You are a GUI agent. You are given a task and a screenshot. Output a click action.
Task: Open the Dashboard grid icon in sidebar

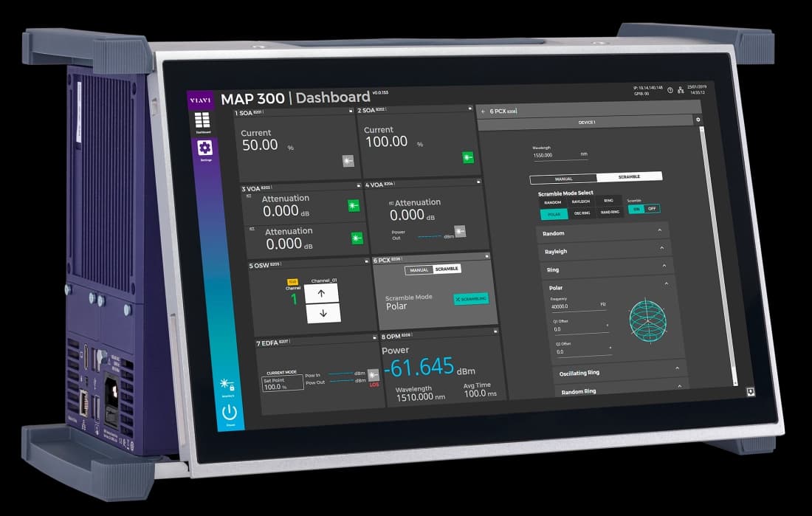pyautogui.click(x=202, y=122)
